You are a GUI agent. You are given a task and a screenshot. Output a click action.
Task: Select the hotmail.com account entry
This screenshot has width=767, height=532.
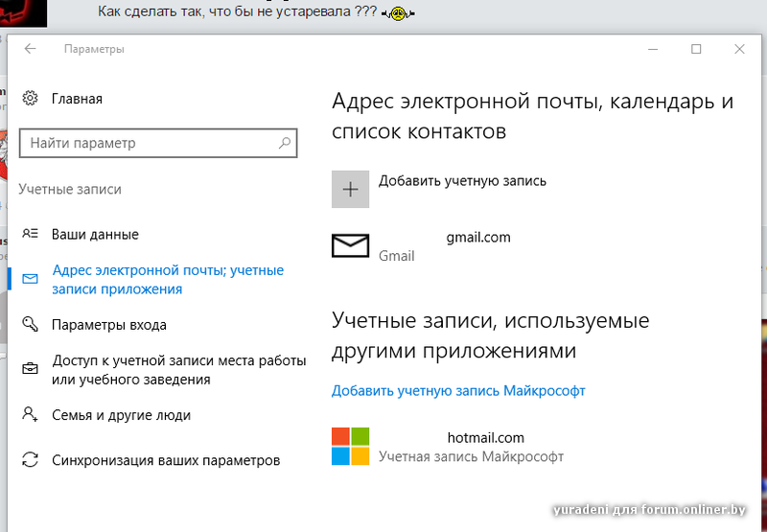[x=448, y=447]
